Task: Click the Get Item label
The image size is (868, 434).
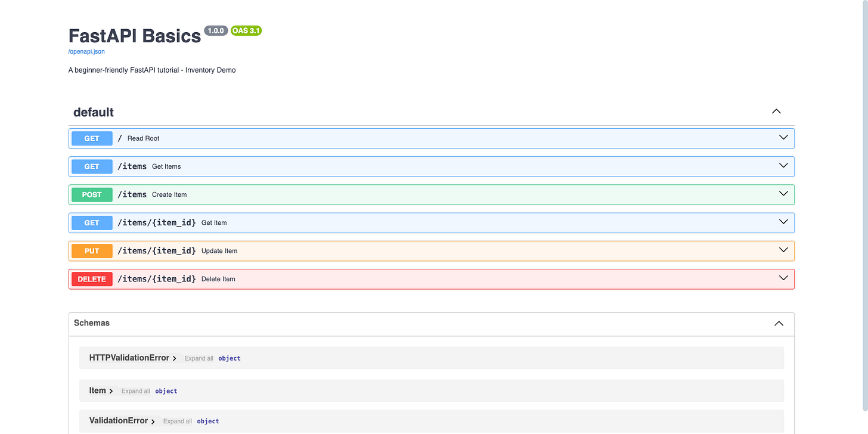Action: [x=214, y=222]
